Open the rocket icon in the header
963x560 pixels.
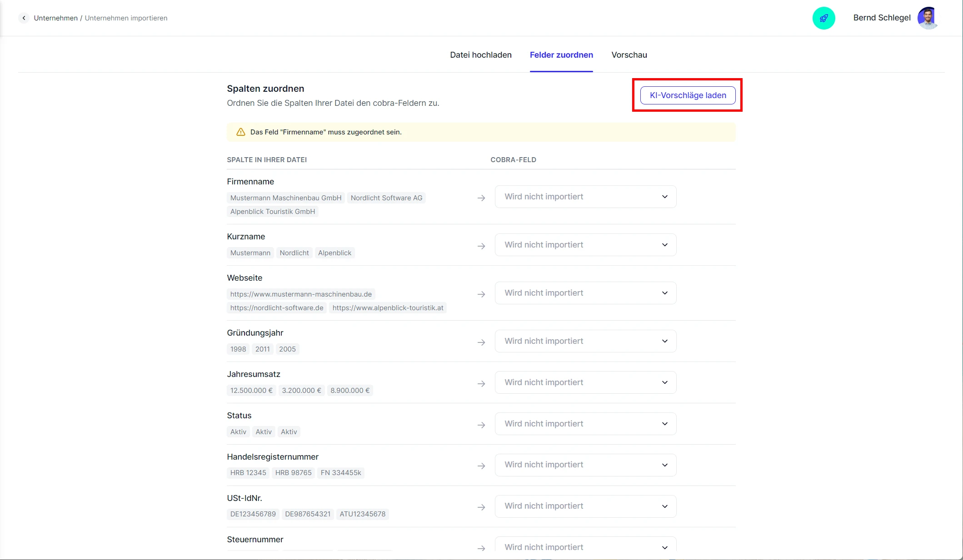(x=823, y=18)
